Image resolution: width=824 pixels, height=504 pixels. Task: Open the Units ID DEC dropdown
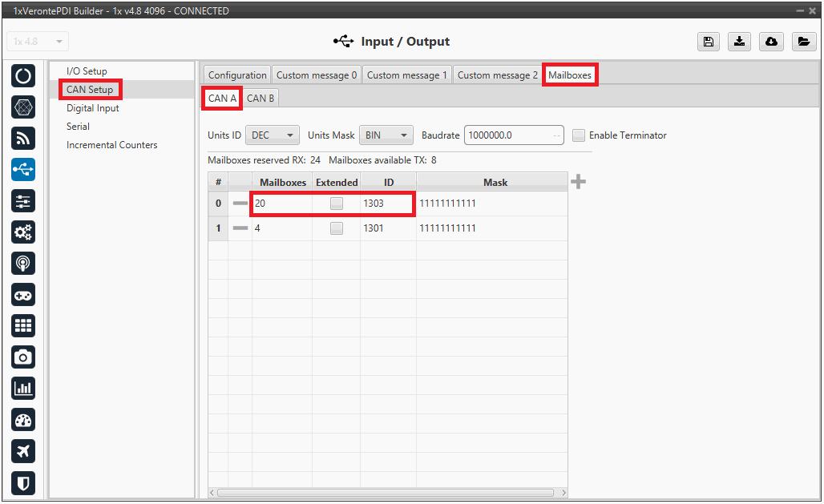click(273, 135)
